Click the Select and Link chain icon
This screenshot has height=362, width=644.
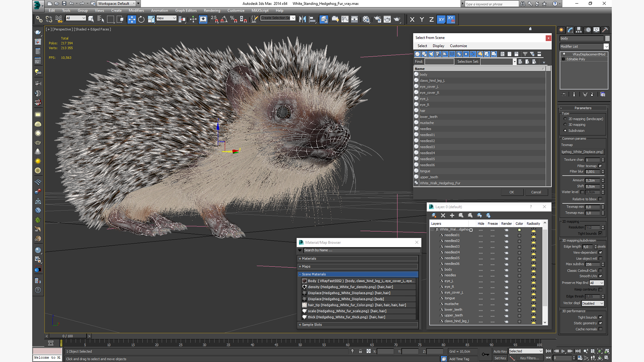(x=39, y=19)
